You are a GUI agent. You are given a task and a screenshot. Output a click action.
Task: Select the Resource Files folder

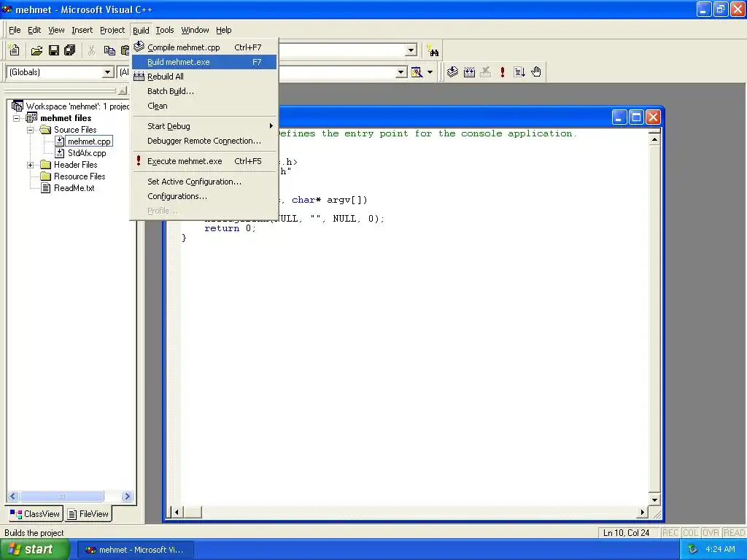coord(80,176)
